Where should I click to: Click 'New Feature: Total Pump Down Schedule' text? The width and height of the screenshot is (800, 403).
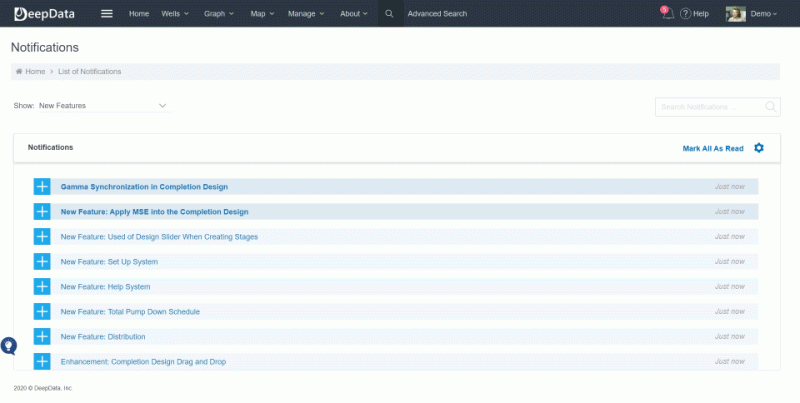click(130, 312)
